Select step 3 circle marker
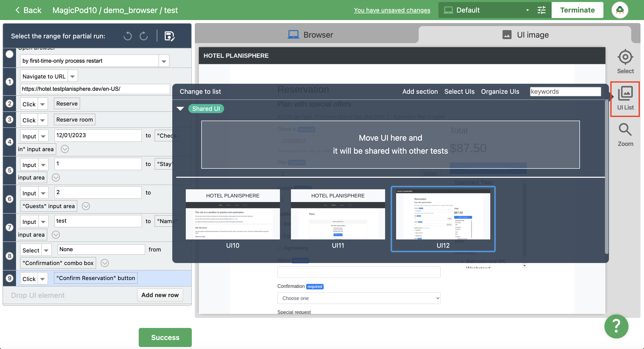The width and height of the screenshot is (644, 349). pos(10,119)
